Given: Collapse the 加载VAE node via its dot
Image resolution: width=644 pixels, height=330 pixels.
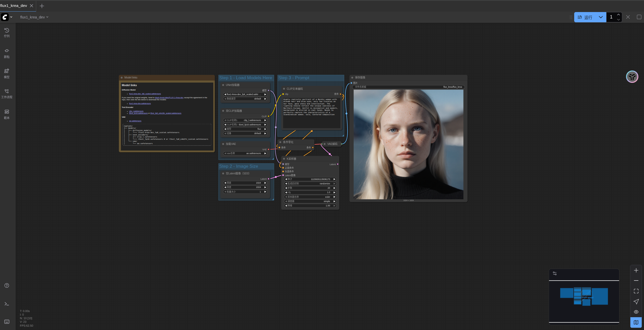Looking at the screenshot, I should pyautogui.click(x=223, y=144).
